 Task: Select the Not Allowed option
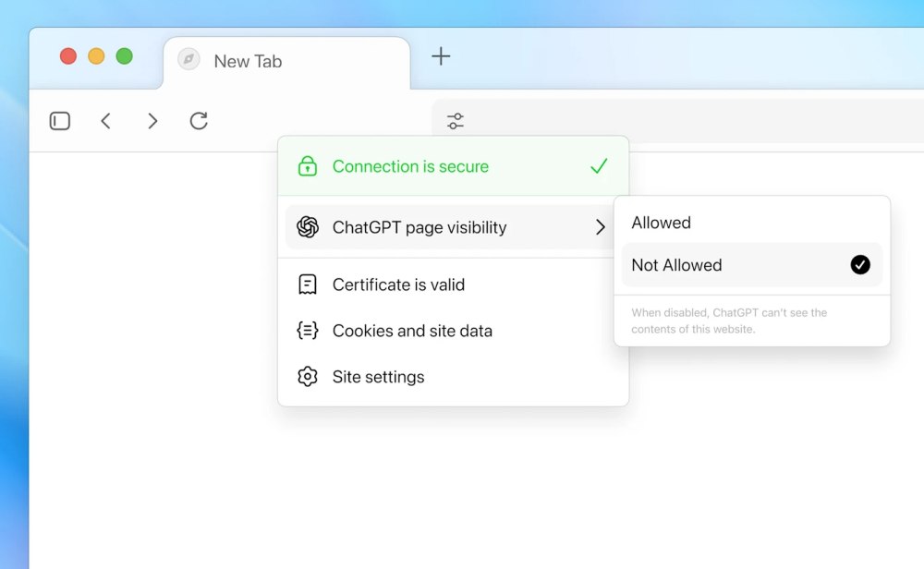(x=677, y=265)
